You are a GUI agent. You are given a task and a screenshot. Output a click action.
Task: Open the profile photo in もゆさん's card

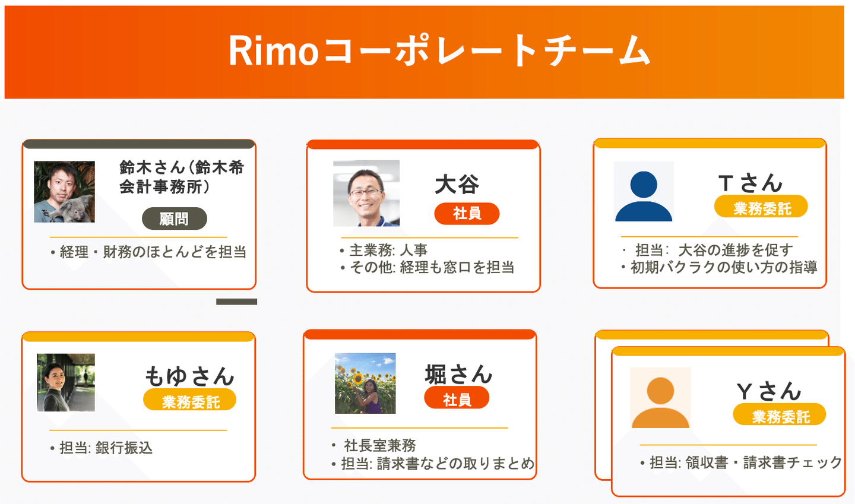click(66, 383)
